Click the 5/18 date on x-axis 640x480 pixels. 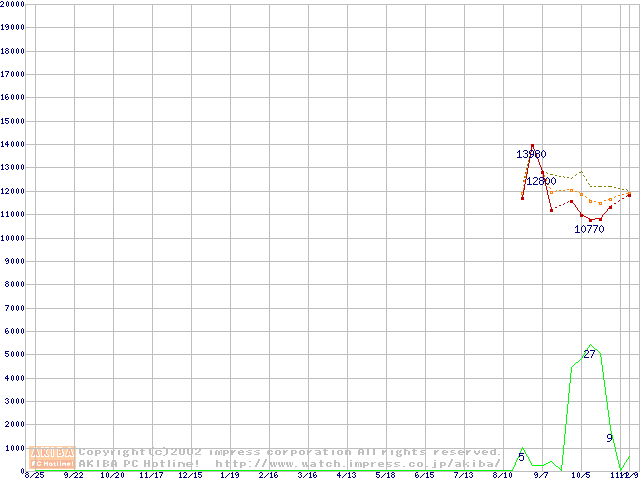pos(385,476)
